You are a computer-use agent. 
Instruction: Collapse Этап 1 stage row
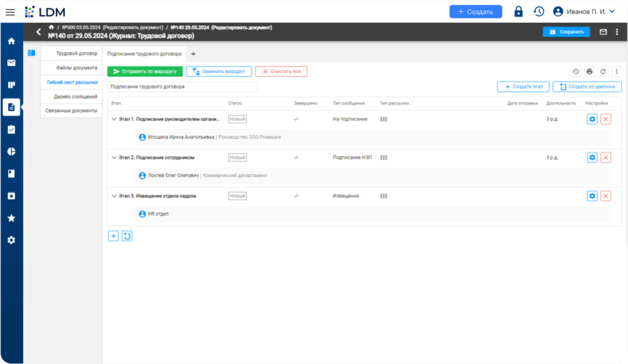click(x=114, y=119)
